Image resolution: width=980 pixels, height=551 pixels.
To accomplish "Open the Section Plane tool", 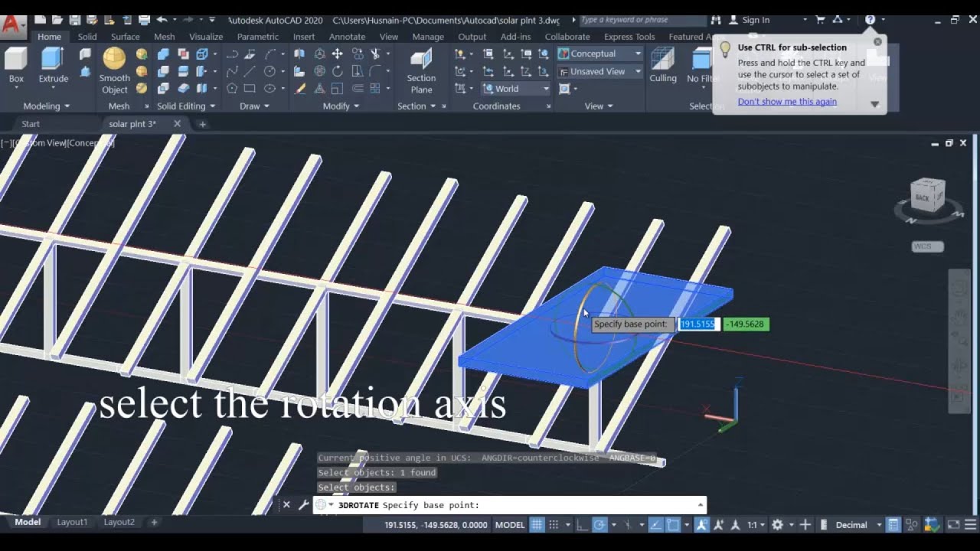I will 421,70.
